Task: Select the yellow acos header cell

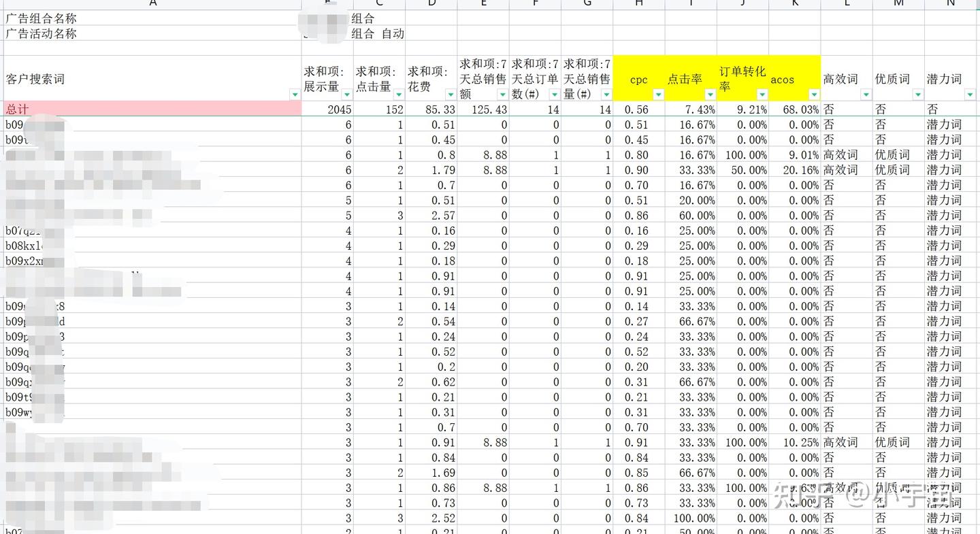Action: click(x=795, y=78)
